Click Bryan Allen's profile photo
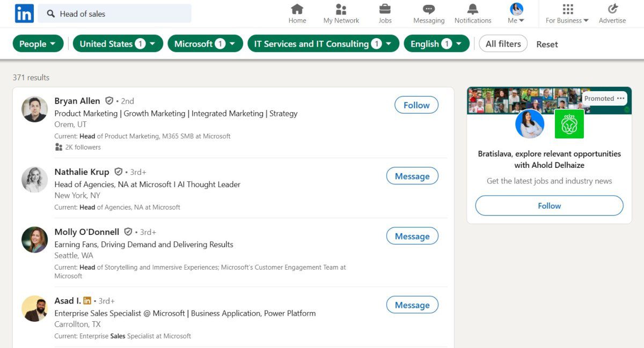The height and width of the screenshot is (348, 644). click(35, 109)
